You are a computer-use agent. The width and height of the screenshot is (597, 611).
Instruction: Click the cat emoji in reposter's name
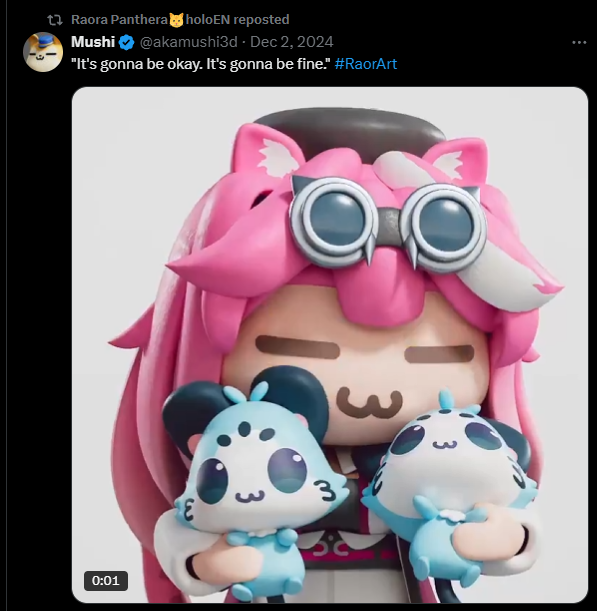tap(176, 19)
